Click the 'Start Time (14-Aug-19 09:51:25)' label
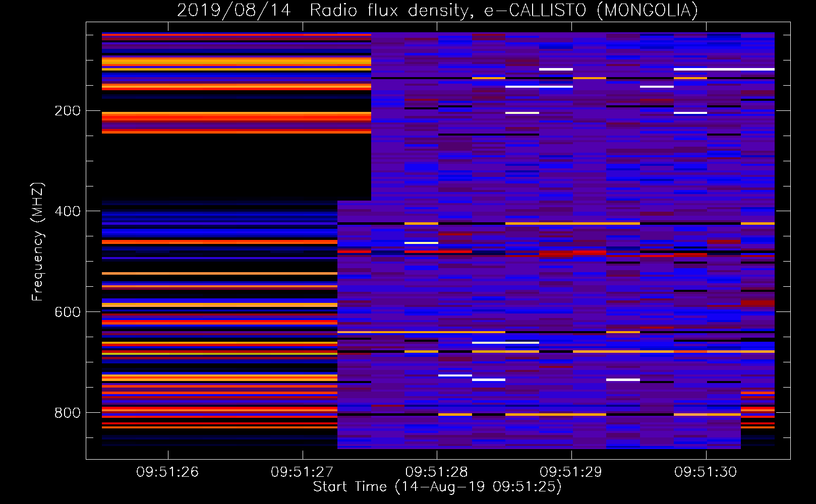Image resolution: width=816 pixels, height=504 pixels. pyautogui.click(x=437, y=487)
